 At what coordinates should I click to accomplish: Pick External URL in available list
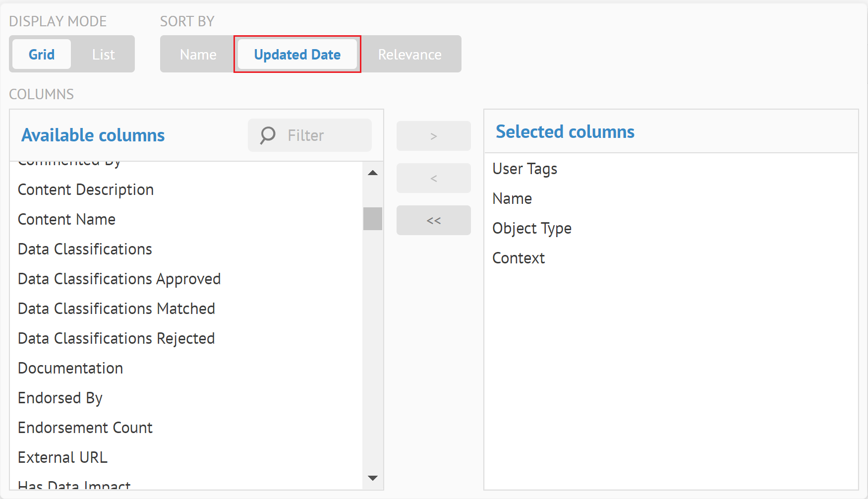point(62,458)
